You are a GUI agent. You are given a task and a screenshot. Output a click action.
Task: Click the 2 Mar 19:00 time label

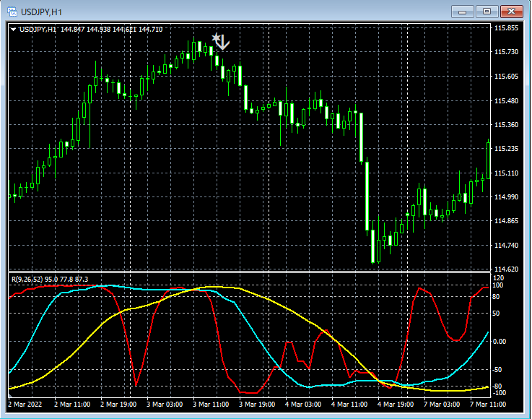pyautogui.click(x=118, y=405)
